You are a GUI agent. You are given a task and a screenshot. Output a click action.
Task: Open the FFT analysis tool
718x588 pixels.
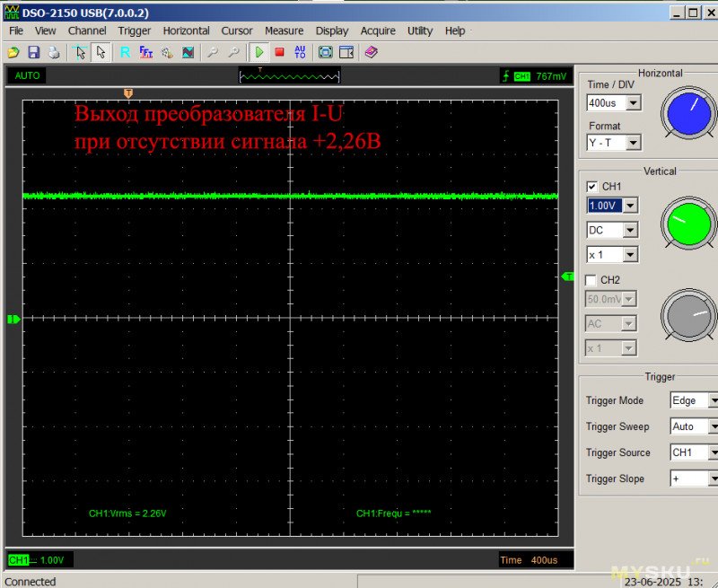pyautogui.click(x=145, y=53)
